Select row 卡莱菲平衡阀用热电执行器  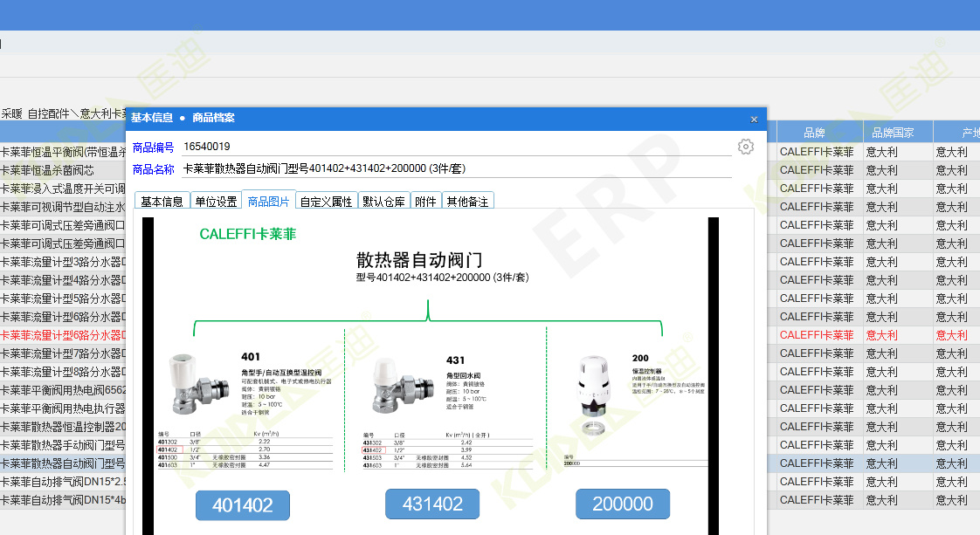tap(63, 408)
